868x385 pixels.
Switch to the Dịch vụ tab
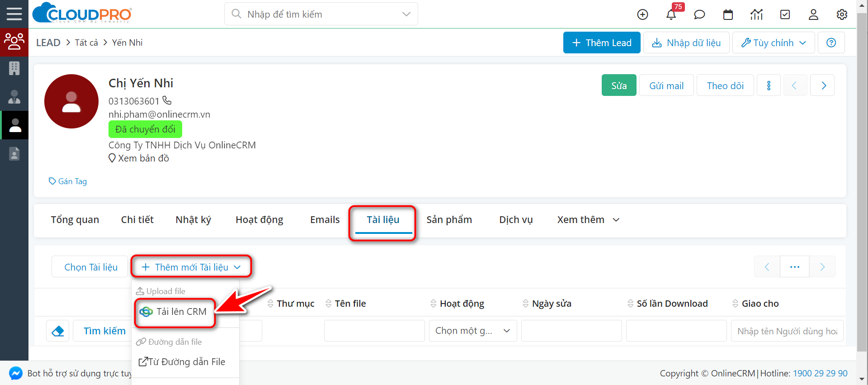pyautogui.click(x=516, y=220)
